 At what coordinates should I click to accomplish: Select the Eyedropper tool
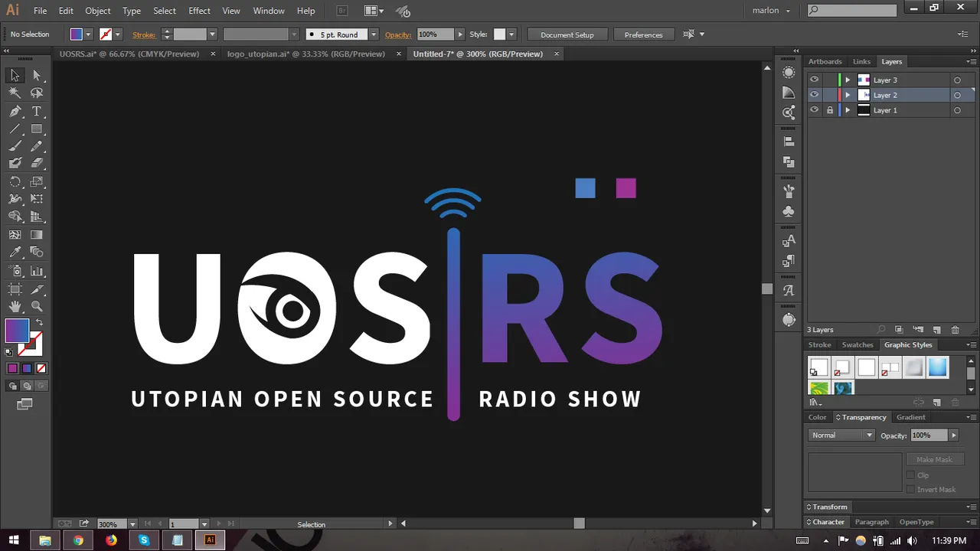pos(15,253)
